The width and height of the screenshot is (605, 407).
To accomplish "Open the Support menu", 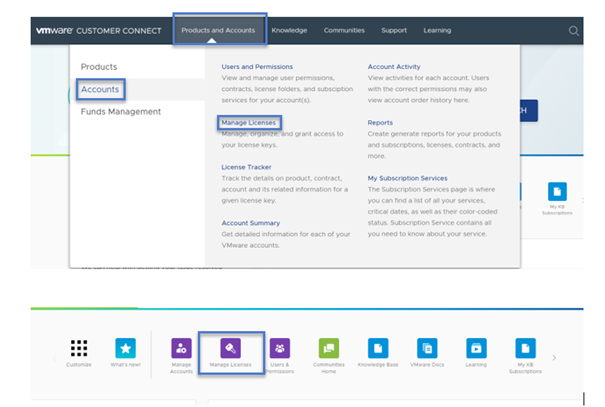I will click(x=394, y=30).
